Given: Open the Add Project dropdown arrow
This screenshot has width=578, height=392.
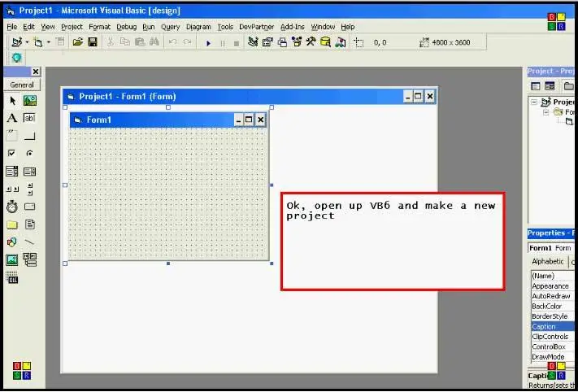Looking at the screenshot, I should 27,42.
